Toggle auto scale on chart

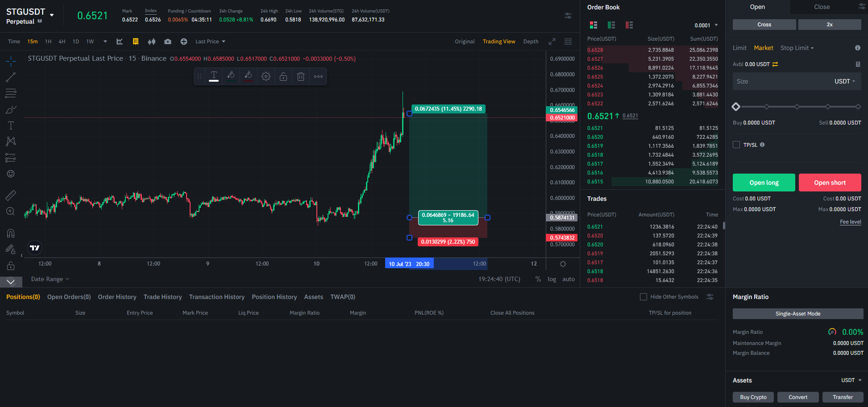tap(569, 279)
